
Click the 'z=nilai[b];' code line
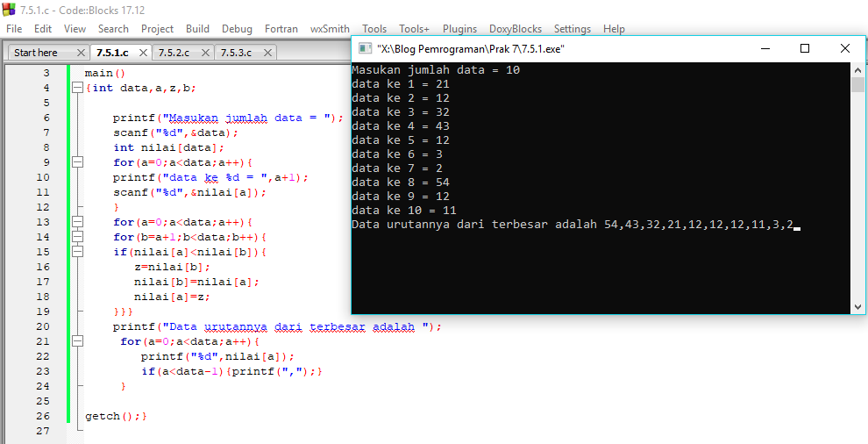(x=172, y=267)
